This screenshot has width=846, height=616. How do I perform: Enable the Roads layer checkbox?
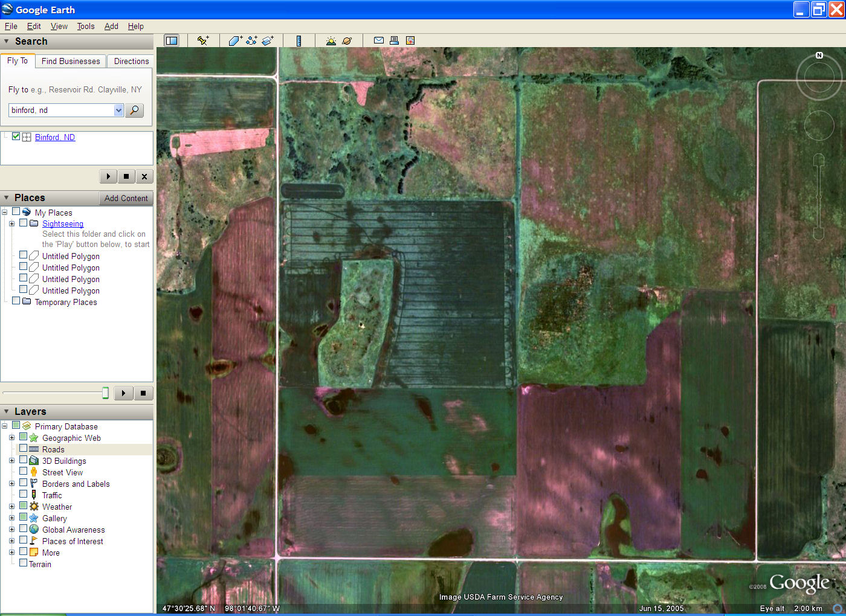coord(23,449)
